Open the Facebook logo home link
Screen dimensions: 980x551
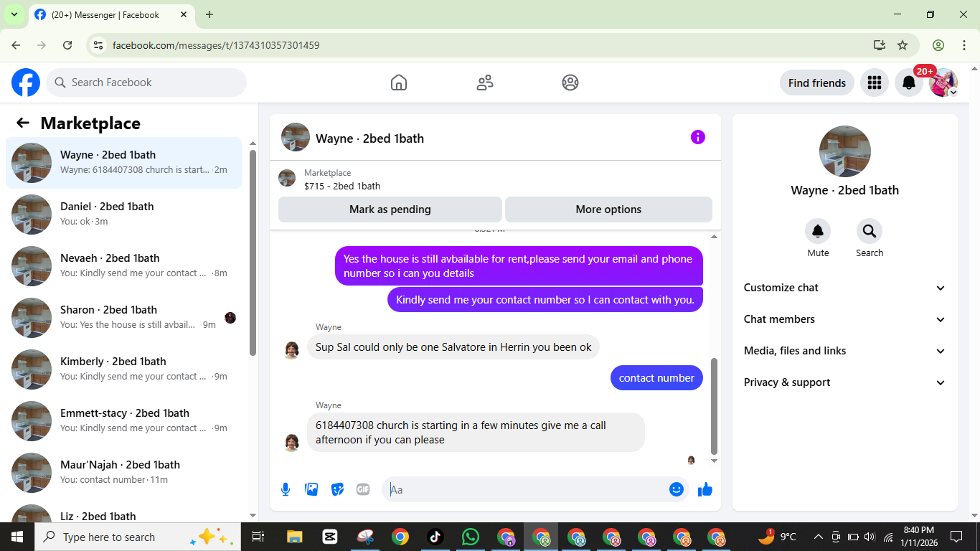click(26, 83)
